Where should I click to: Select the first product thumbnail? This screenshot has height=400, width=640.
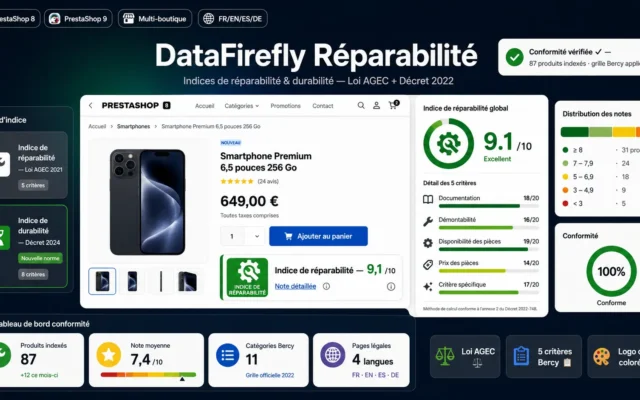coord(102,281)
